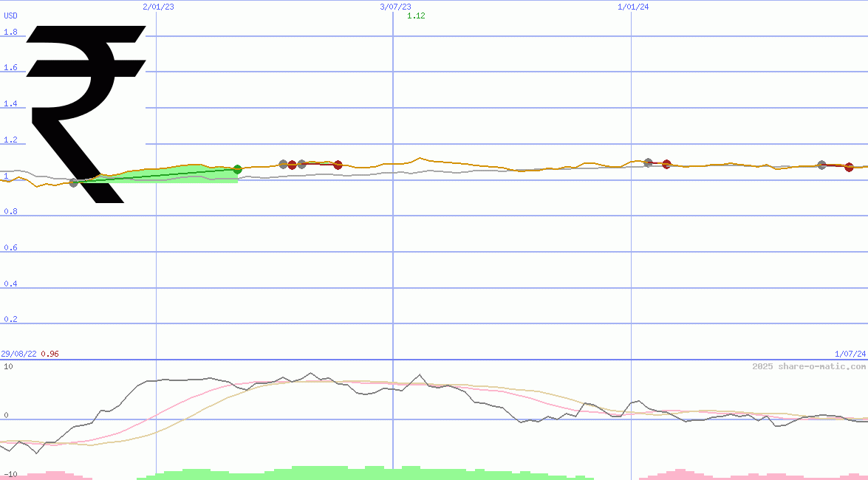The width and height of the screenshot is (868, 480).
Task: Click the gray marker just after the 1/01/24 line
Action: pyautogui.click(x=649, y=162)
